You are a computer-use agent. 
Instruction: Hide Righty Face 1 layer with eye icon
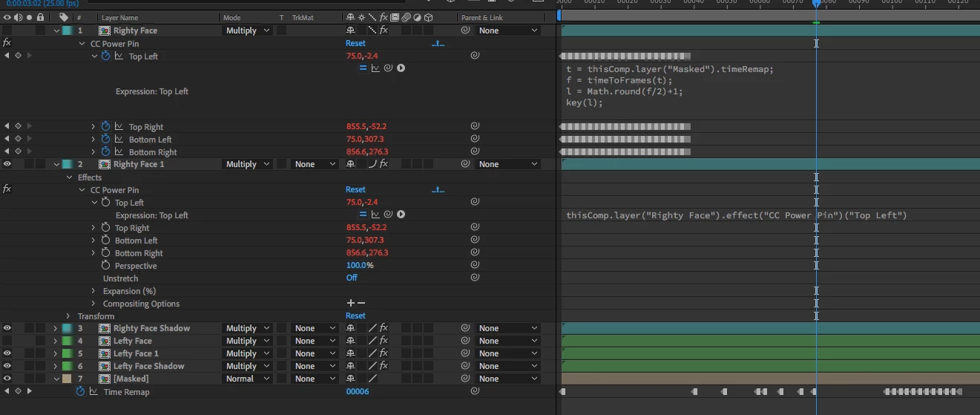[x=7, y=164]
